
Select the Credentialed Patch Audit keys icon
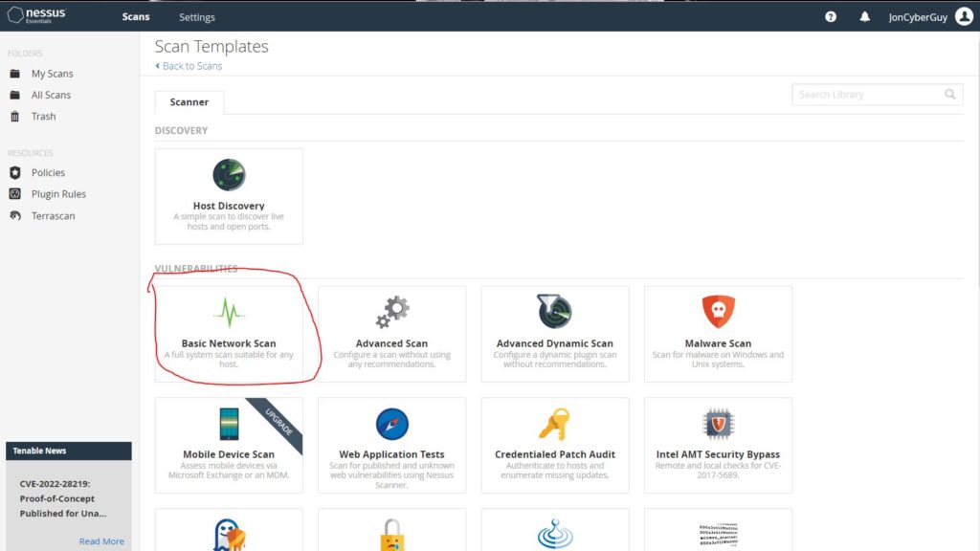point(554,424)
